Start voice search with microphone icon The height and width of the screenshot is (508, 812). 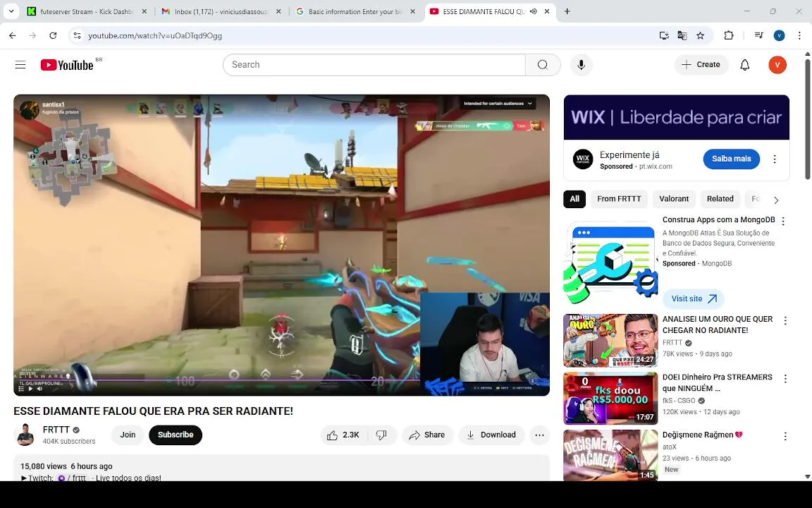(581, 65)
